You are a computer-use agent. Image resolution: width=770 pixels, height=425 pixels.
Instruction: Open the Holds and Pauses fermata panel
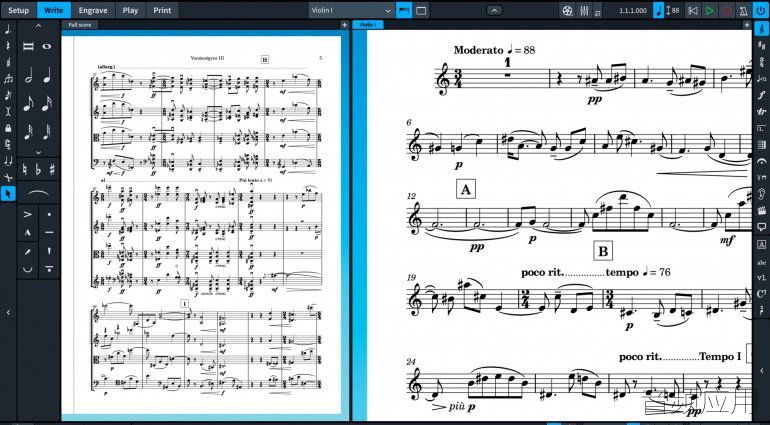coord(762,161)
